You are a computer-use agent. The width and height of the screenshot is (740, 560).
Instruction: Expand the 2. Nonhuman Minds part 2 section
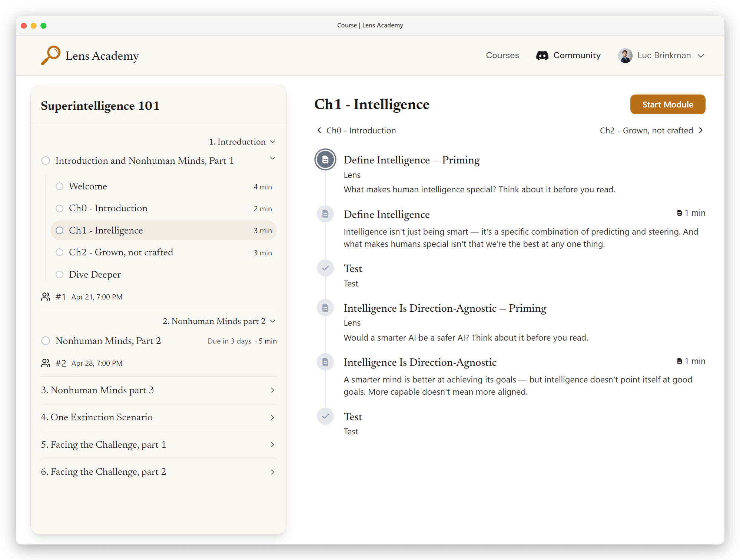(273, 321)
